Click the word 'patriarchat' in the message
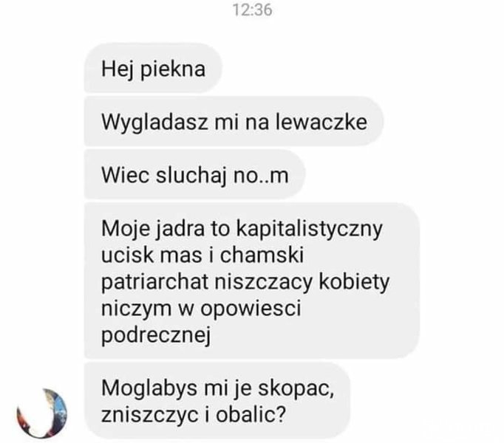The width and height of the screenshot is (504, 443). click(x=155, y=282)
